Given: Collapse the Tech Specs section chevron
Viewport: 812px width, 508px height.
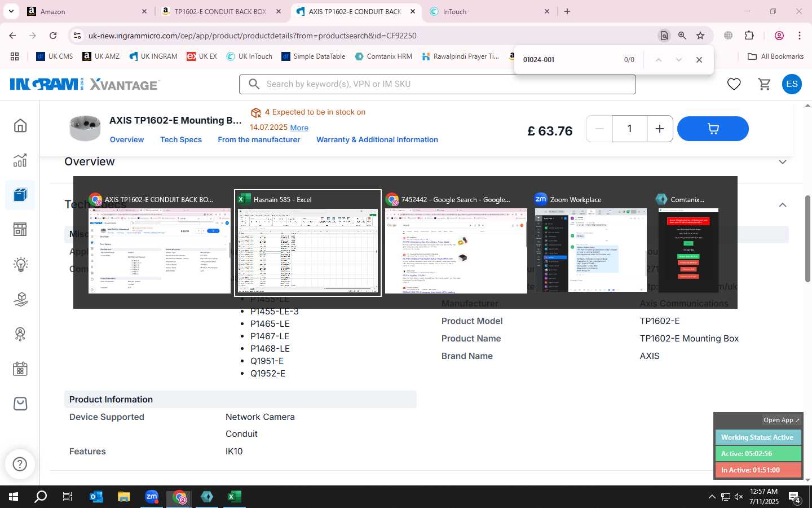Looking at the screenshot, I should 783,205.
